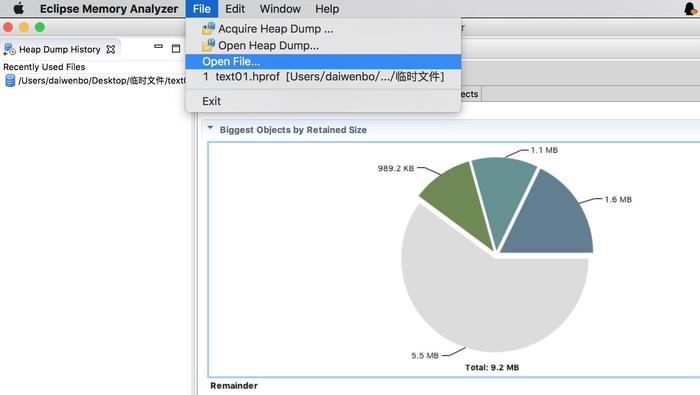Click the Remainder label below the chart

coord(234,386)
